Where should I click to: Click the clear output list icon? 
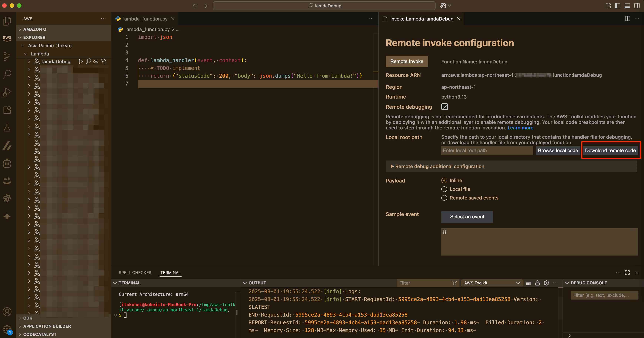click(528, 283)
